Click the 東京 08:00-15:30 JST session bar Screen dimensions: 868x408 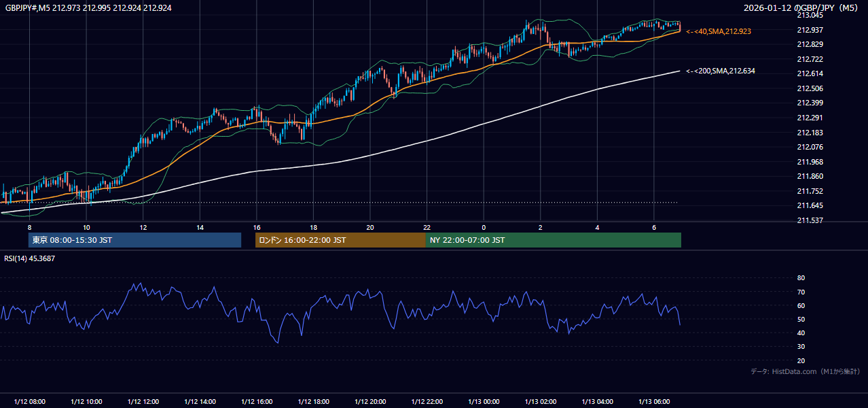coord(134,240)
